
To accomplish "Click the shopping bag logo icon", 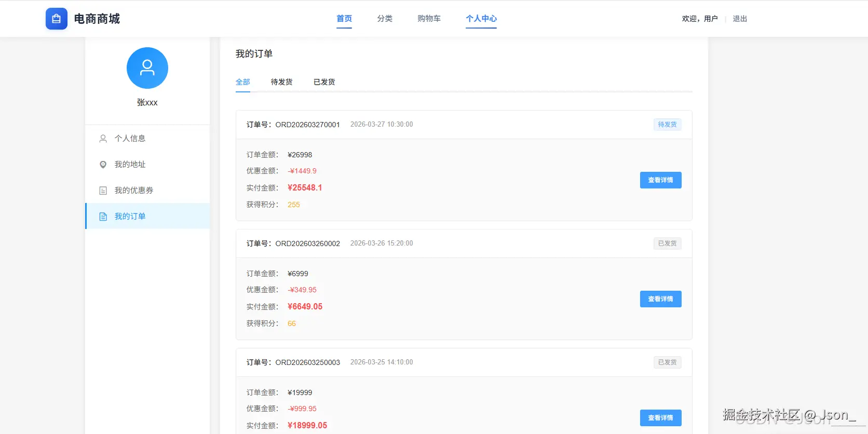I will tap(57, 19).
